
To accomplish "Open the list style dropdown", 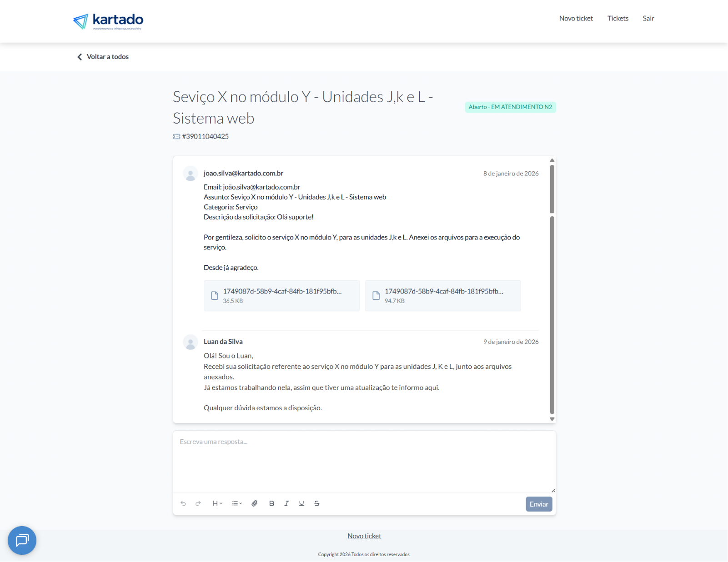I will (x=236, y=503).
